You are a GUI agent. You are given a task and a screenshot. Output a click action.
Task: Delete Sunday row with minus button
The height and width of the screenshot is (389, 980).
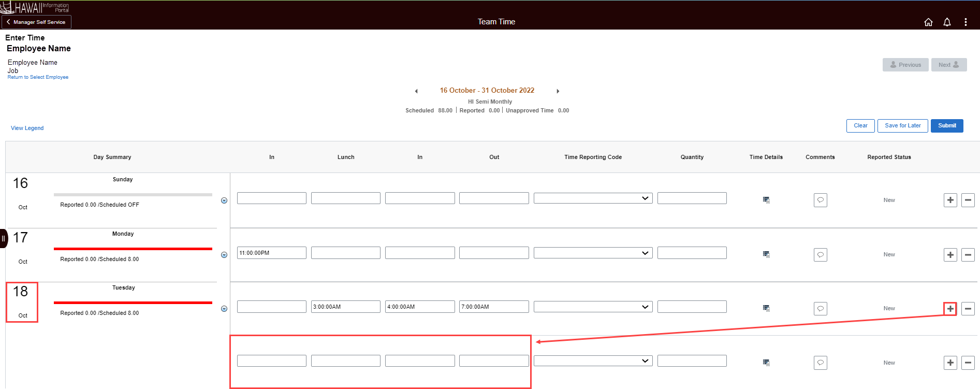point(968,200)
